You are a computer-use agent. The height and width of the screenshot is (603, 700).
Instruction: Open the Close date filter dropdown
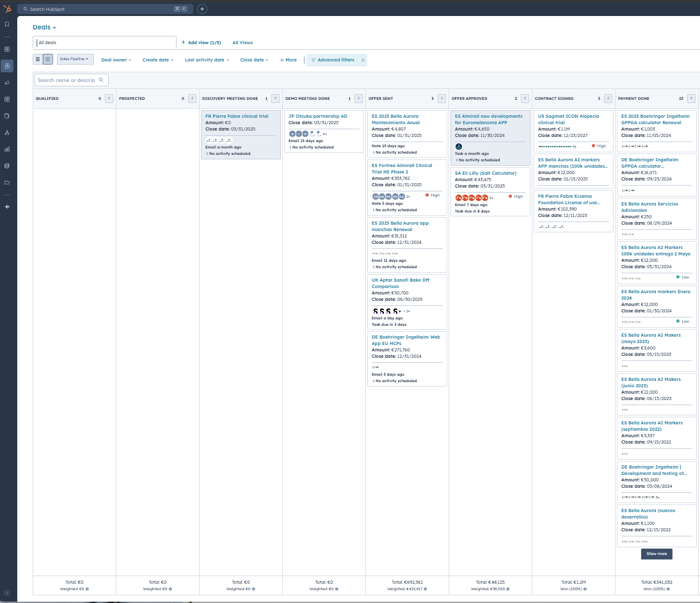pyautogui.click(x=254, y=60)
